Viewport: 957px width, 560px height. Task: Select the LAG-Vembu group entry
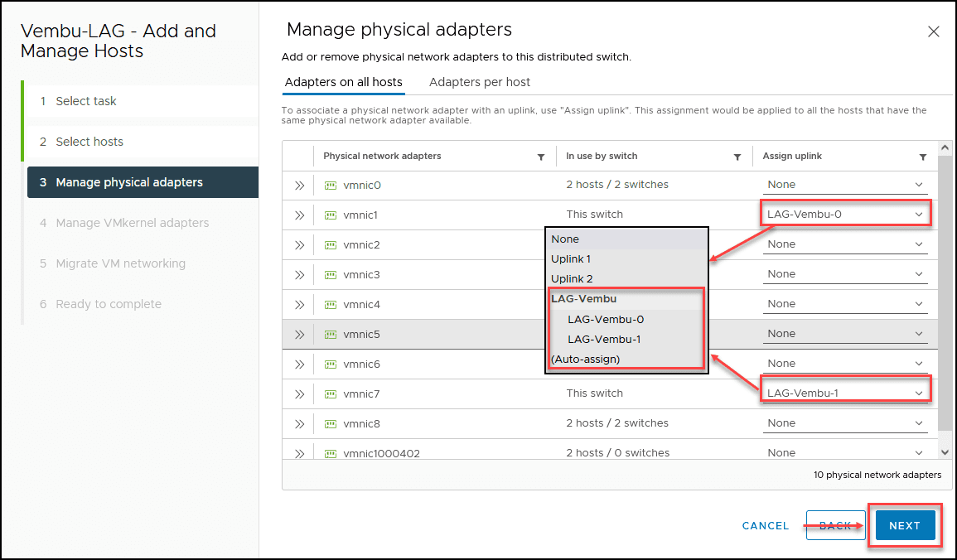pos(626,299)
